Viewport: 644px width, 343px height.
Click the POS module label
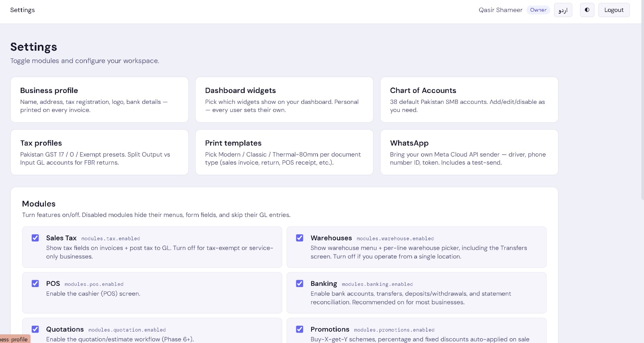point(53,283)
